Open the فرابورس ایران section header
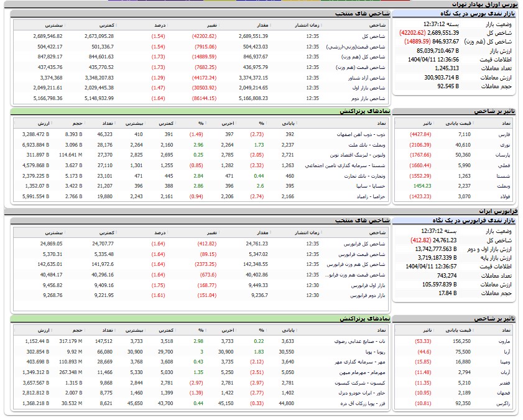Screen dimensions: 523x420 pyautogui.click(x=499, y=211)
